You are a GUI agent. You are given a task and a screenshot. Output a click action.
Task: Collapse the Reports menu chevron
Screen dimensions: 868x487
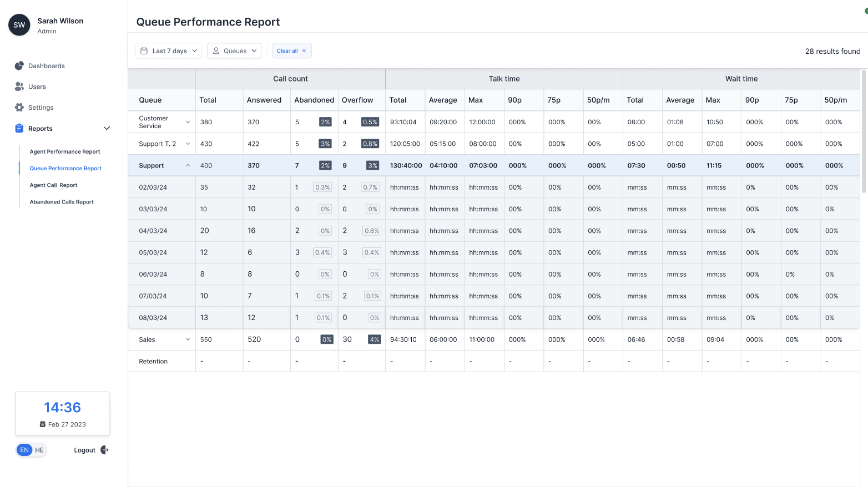107,129
